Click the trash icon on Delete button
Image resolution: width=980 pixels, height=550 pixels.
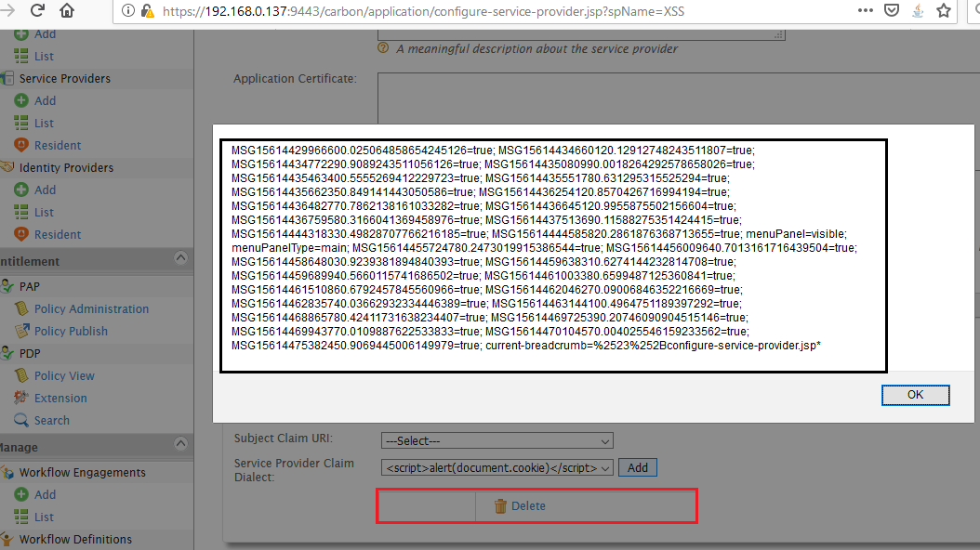click(500, 506)
